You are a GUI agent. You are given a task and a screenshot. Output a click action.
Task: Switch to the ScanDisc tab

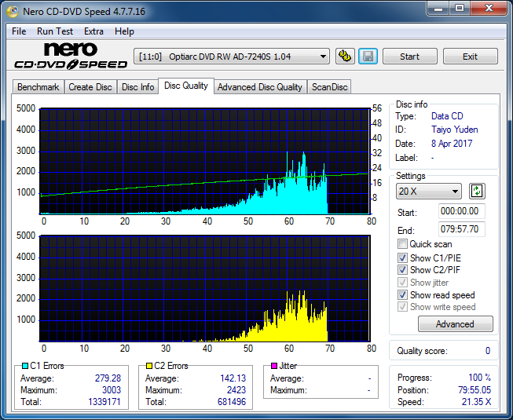point(329,87)
